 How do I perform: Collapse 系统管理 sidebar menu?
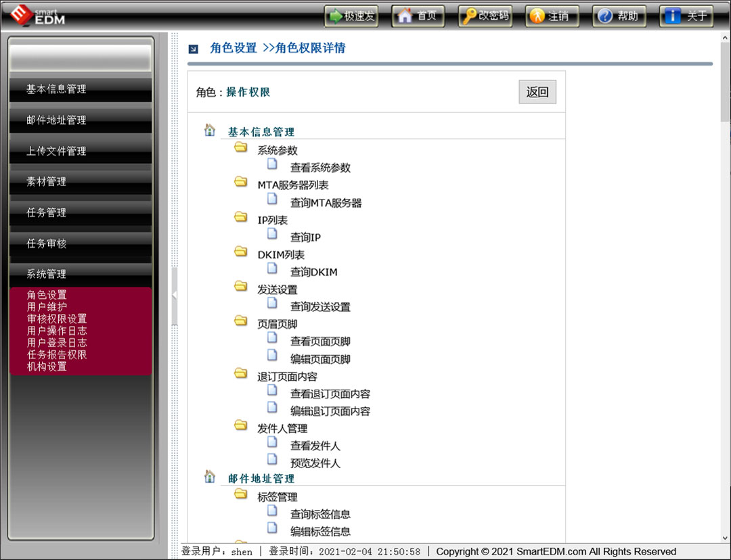pos(81,274)
